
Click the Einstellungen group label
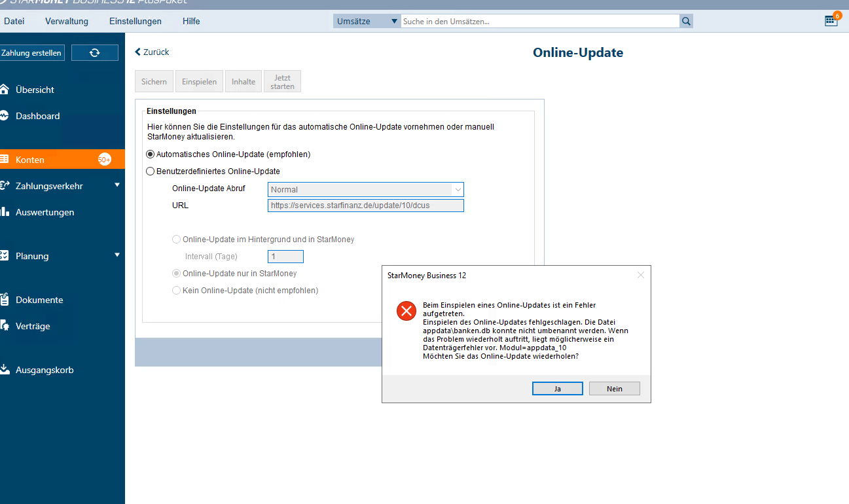[x=172, y=111]
